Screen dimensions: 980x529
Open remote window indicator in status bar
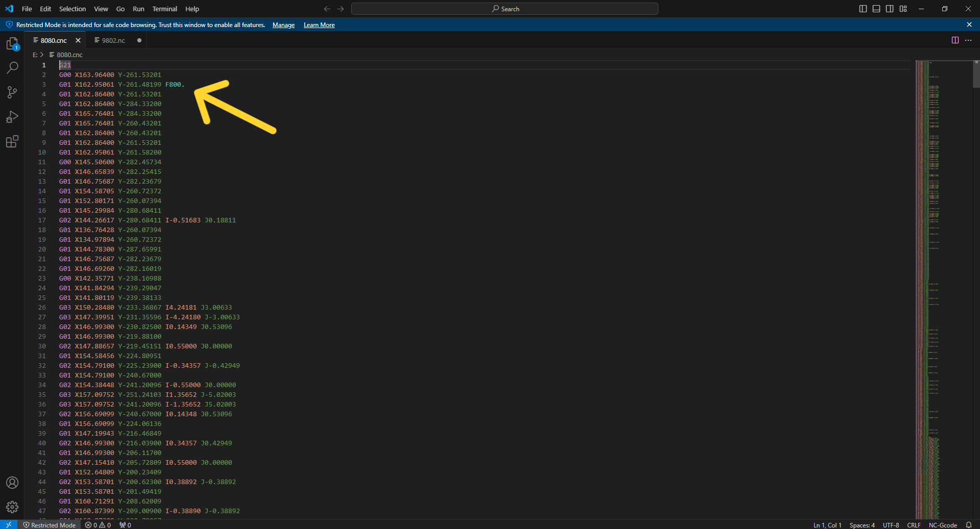[9, 525]
